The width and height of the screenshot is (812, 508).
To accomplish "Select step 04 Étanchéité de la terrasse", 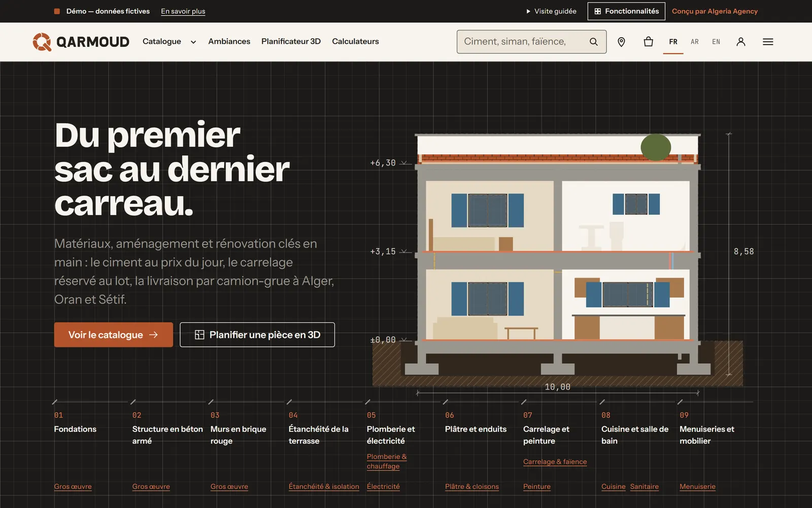I will [x=319, y=428].
